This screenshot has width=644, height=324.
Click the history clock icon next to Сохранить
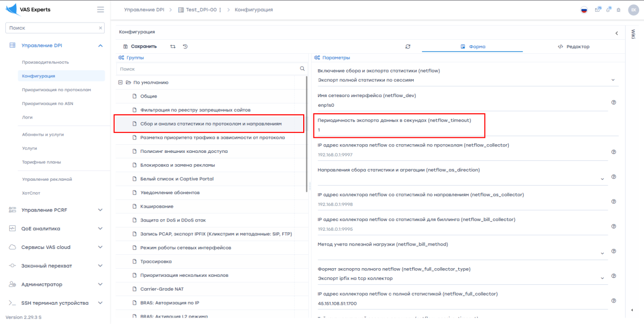(x=185, y=47)
